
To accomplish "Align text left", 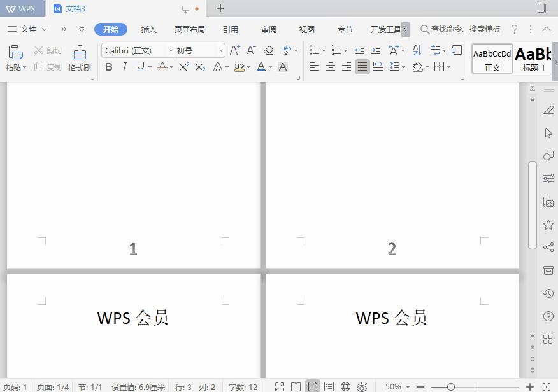I will point(314,66).
